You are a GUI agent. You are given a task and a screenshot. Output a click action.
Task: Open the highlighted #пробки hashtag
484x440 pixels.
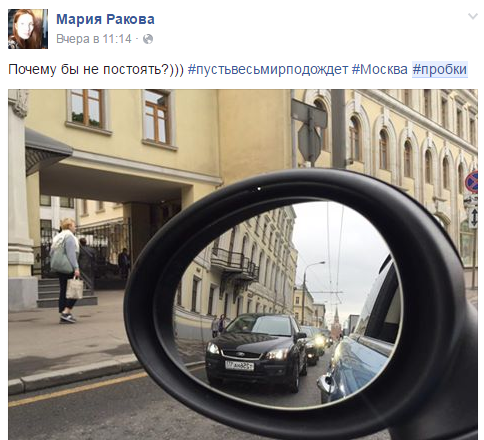(440, 69)
